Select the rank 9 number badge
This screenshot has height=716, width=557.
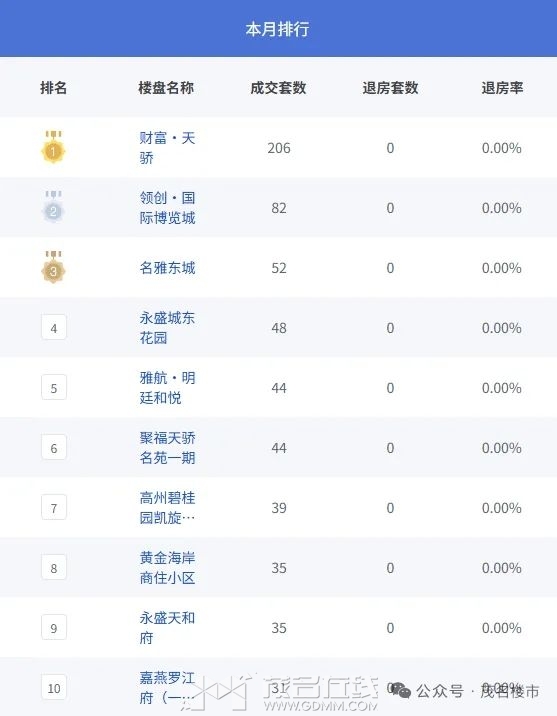(x=54, y=627)
